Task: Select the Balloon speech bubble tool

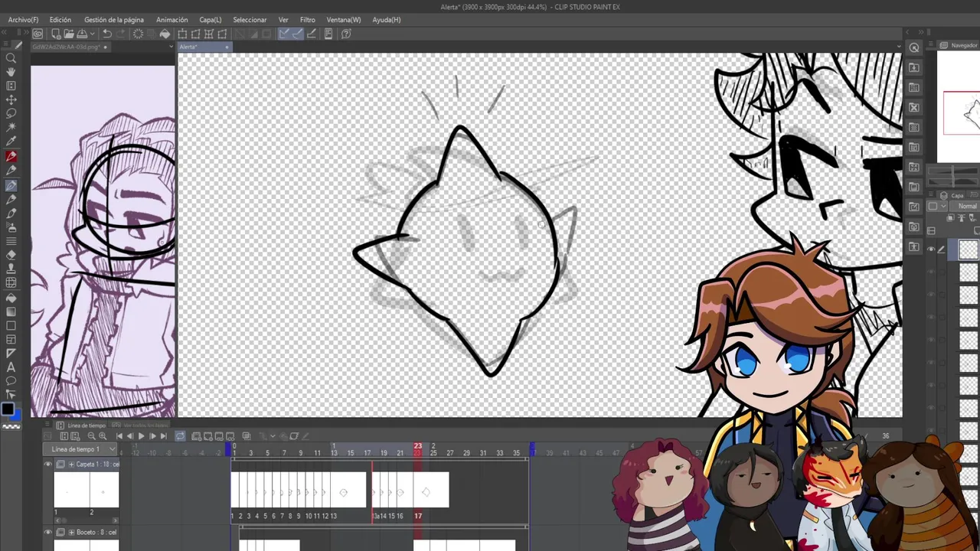Action: point(11,381)
